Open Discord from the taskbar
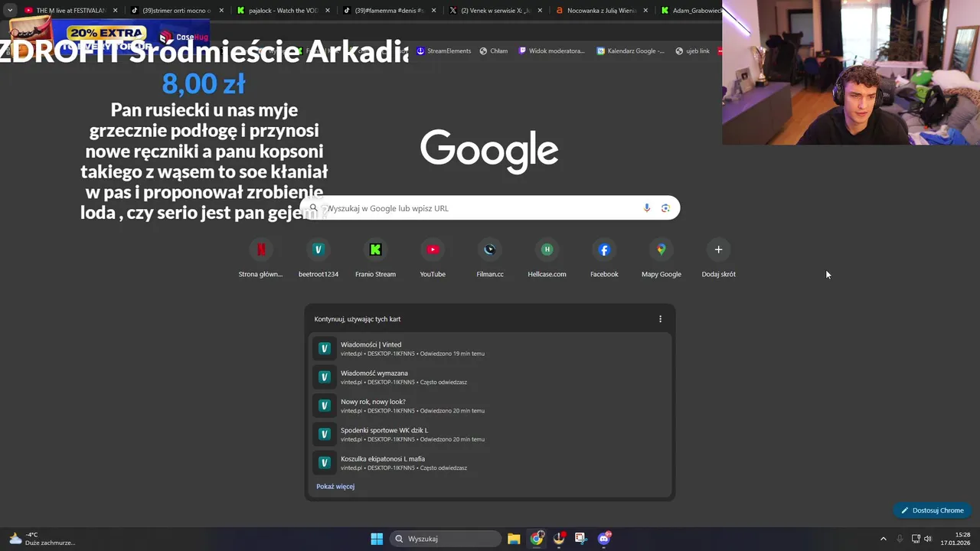The image size is (980, 551). 604,539
